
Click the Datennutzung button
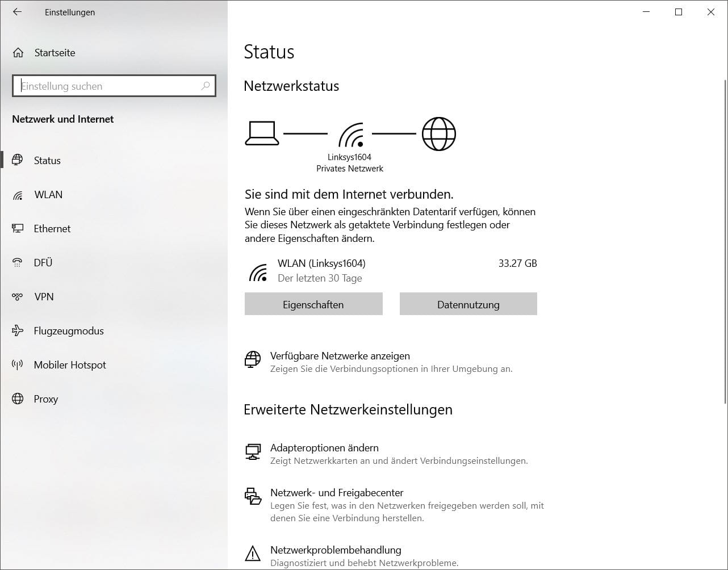coord(468,304)
